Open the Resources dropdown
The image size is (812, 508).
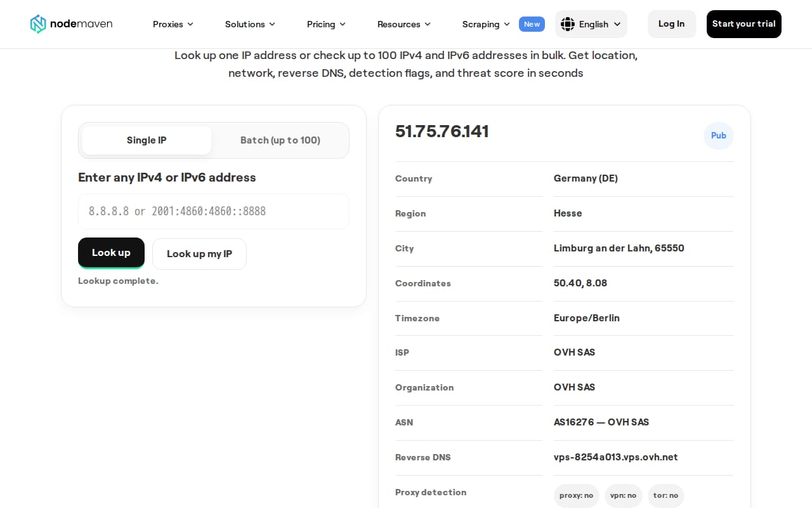point(404,24)
